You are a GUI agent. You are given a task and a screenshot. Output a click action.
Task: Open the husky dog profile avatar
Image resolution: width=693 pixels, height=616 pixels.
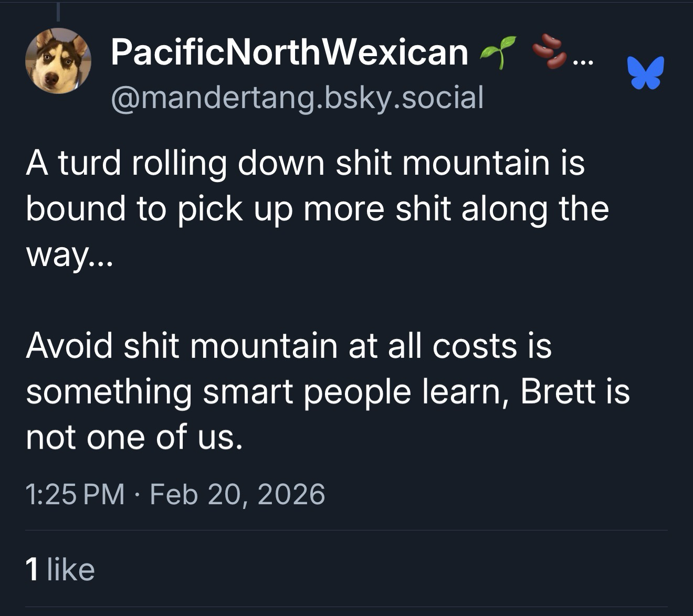[x=58, y=61]
